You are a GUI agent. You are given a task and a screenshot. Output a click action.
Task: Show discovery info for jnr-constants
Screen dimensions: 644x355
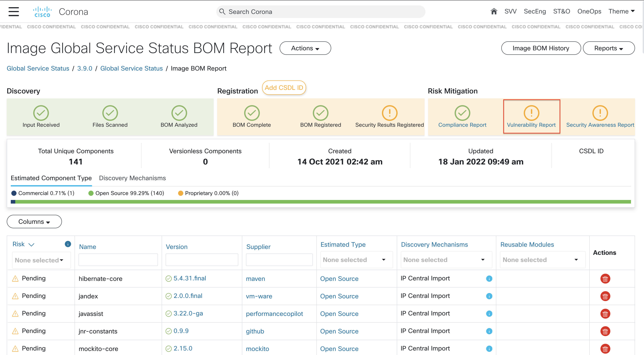[489, 331]
